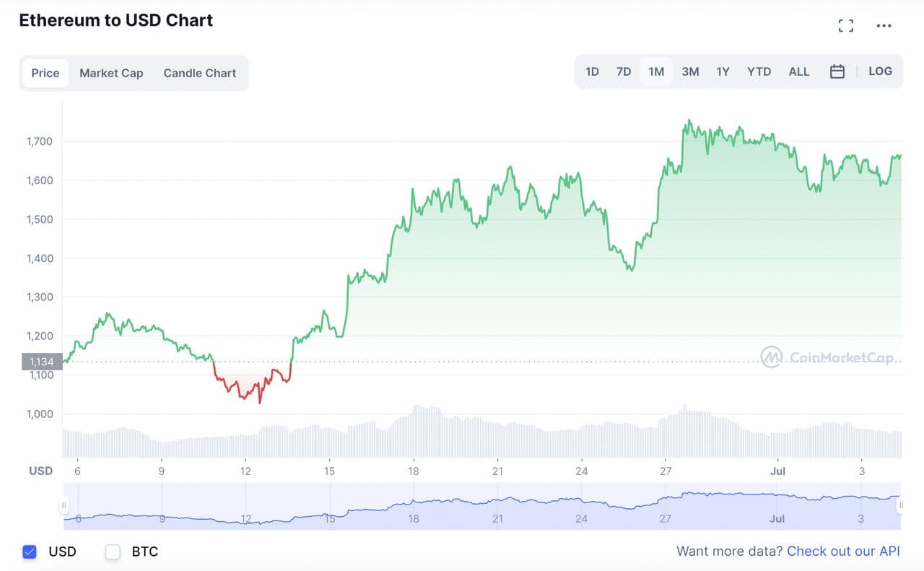Screen dimensions: 924x571
Task: Grab the left range slider handle
Action: (64, 505)
